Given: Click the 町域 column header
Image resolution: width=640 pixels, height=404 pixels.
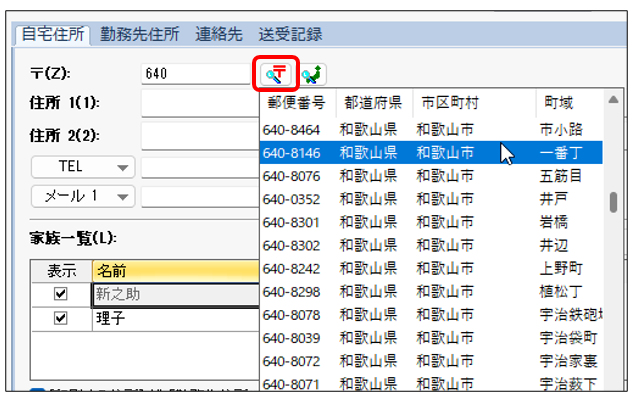Looking at the screenshot, I should pos(560,102).
